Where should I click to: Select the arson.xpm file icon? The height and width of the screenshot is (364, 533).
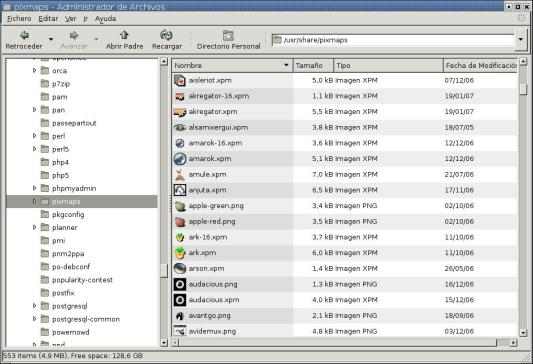click(x=180, y=268)
